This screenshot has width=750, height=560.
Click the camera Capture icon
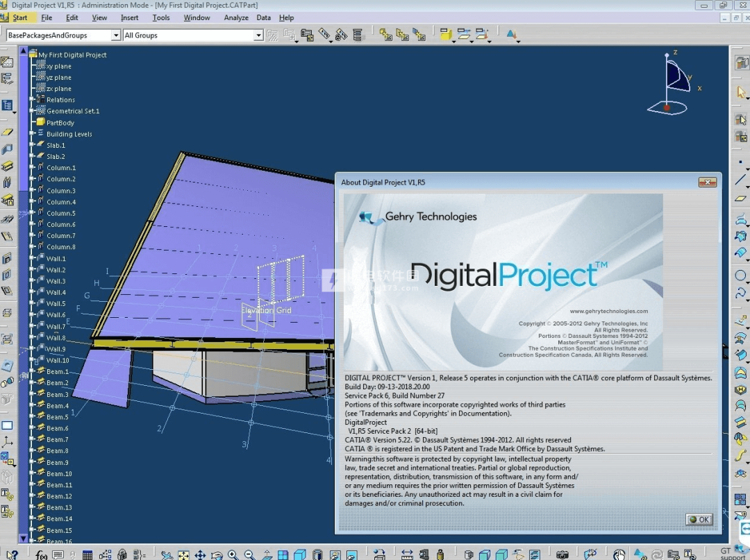click(x=562, y=554)
